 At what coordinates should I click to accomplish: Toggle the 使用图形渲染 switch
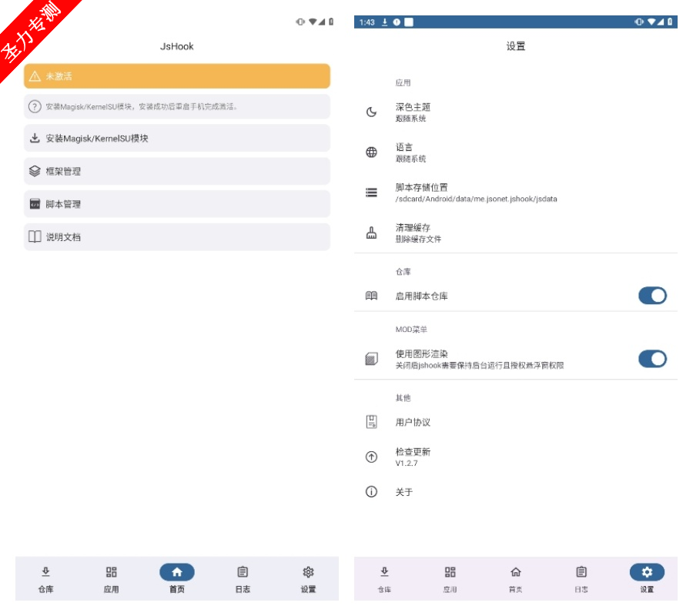(x=652, y=359)
